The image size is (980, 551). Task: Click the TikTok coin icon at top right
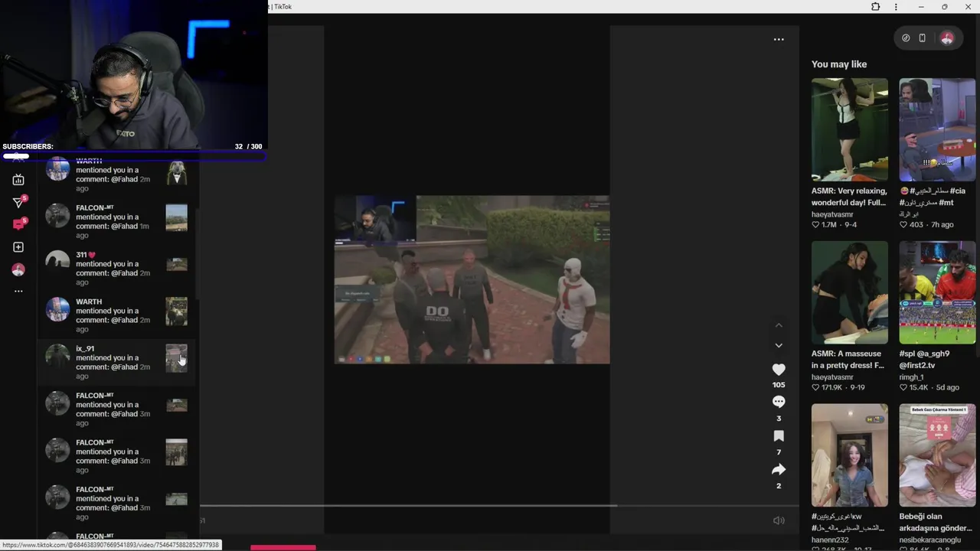tap(906, 38)
